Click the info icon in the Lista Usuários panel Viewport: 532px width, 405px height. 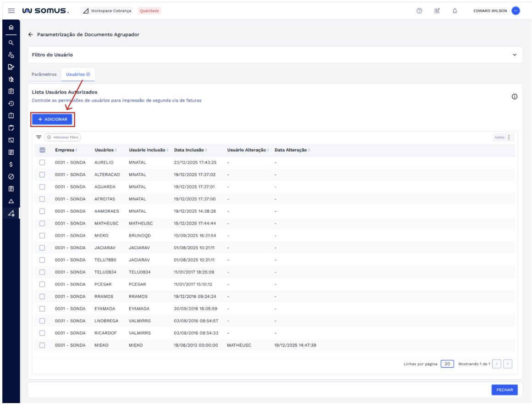click(x=514, y=96)
